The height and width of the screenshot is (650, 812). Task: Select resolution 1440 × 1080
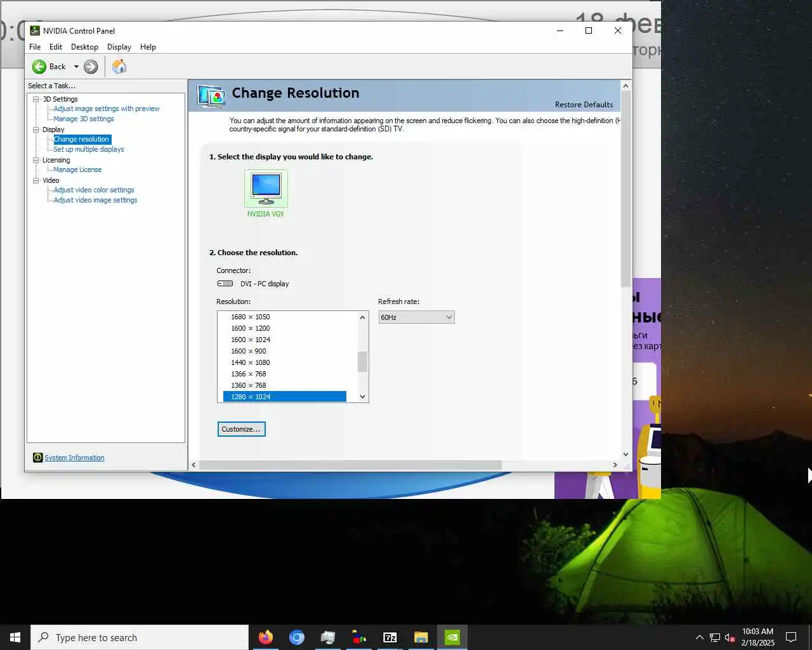point(285,362)
